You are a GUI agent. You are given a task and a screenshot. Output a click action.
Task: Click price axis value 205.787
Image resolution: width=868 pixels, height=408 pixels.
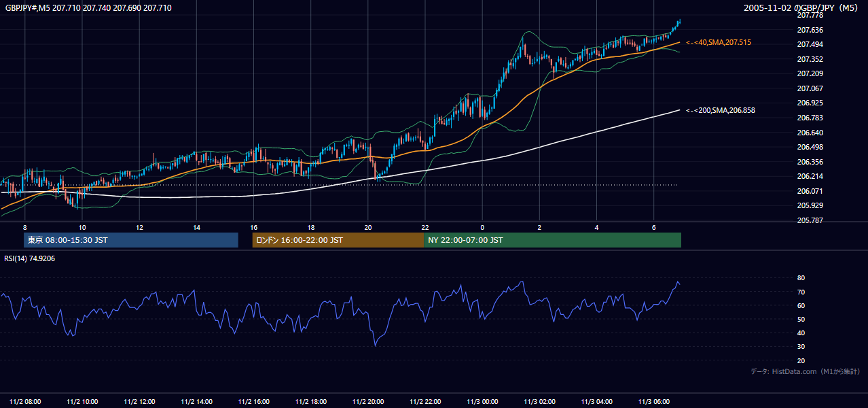(810, 220)
